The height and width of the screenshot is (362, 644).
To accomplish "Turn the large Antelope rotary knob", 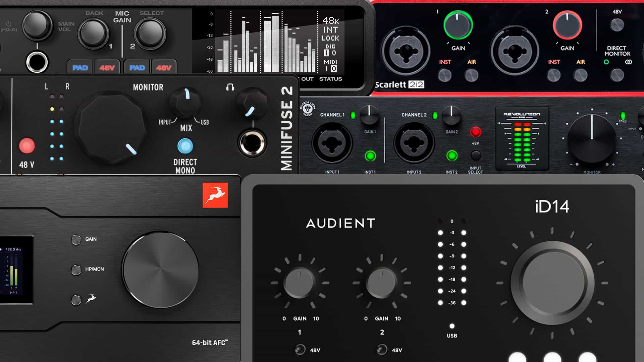I will (x=160, y=270).
